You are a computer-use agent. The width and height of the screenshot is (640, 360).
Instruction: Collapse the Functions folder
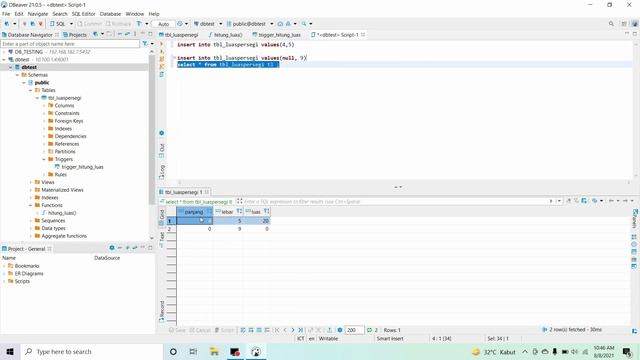31,205
